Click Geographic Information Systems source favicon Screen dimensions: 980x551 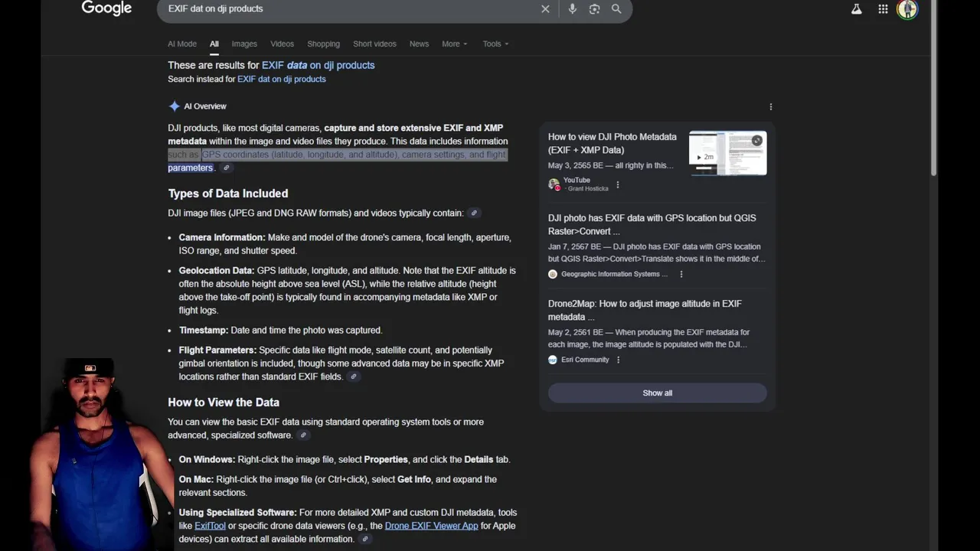(553, 274)
